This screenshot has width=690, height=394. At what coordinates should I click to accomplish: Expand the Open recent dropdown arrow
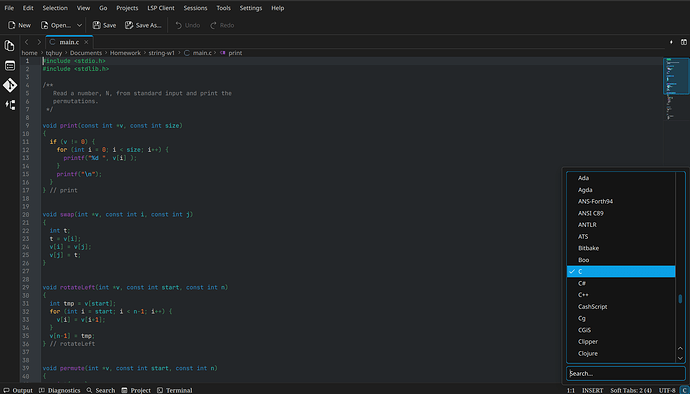point(79,25)
